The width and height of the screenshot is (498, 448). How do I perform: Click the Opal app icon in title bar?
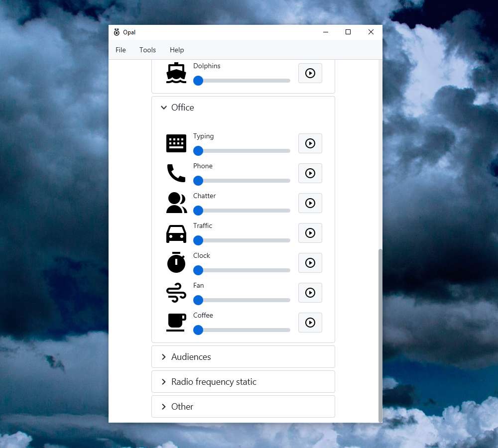tap(117, 32)
